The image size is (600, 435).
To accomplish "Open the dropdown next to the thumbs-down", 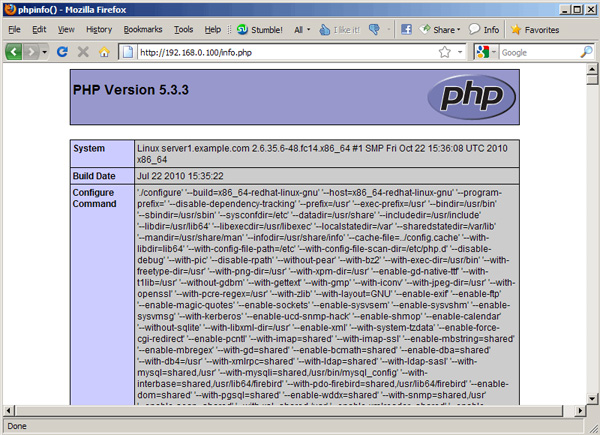I will [x=388, y=29].
